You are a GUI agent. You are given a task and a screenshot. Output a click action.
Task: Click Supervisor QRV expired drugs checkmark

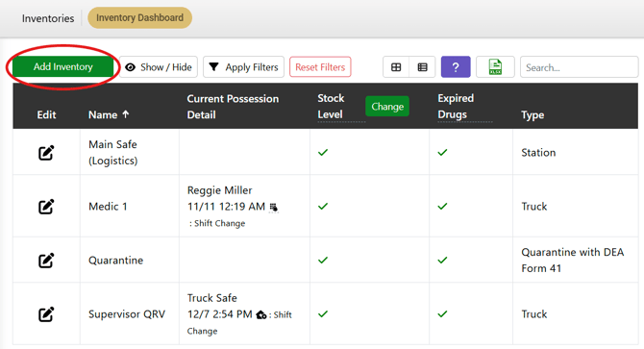(442, 313)
